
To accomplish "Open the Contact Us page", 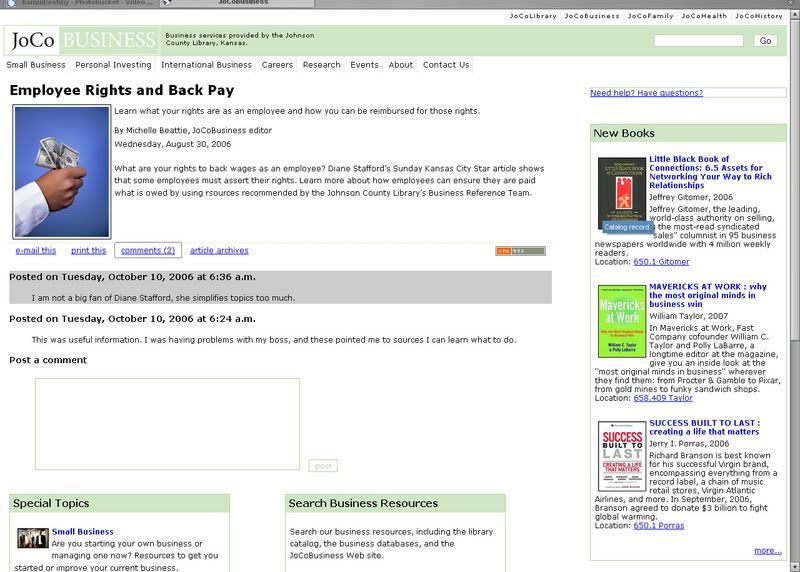I will pos(446,65).
